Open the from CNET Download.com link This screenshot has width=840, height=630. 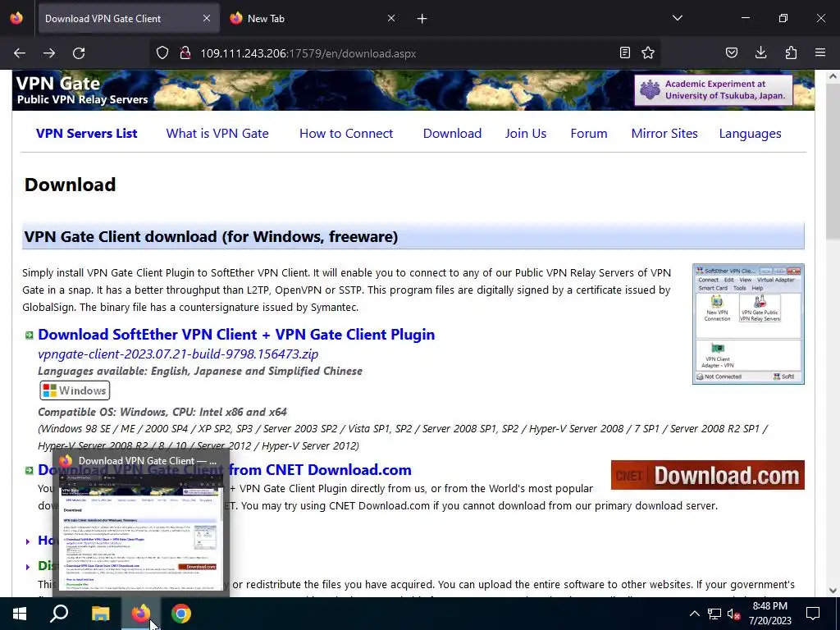point(321,470)
